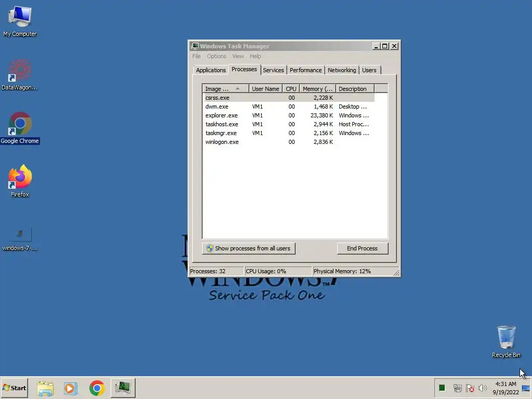
Task: Select the taskmgr.exe process
Action: click(x=289, y=133)
